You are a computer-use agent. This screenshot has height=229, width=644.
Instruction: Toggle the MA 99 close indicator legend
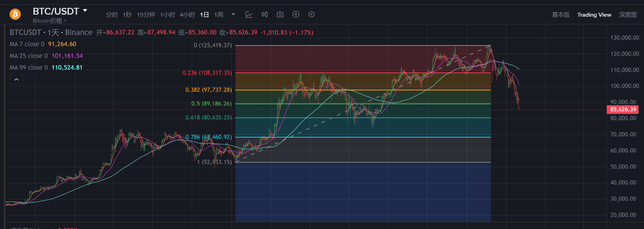tap(46, 67)
